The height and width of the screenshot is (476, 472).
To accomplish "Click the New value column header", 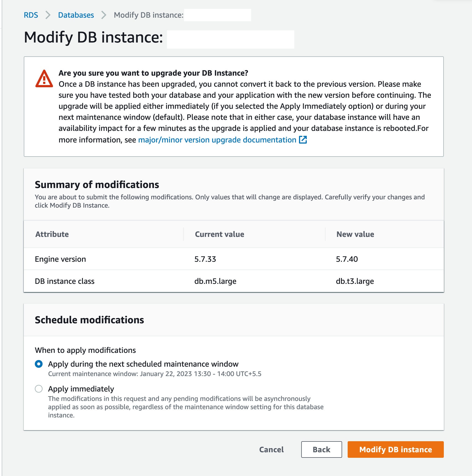I will click(x=355, y=234).
